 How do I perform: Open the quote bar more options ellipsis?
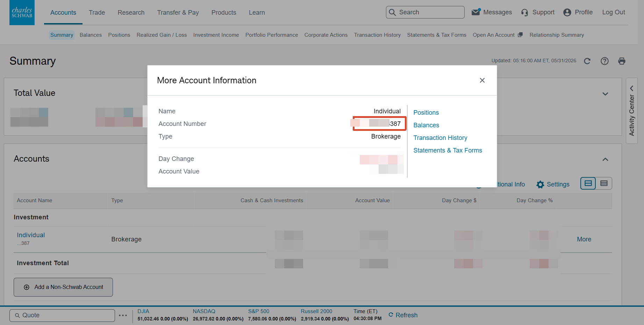coord(123,315)
